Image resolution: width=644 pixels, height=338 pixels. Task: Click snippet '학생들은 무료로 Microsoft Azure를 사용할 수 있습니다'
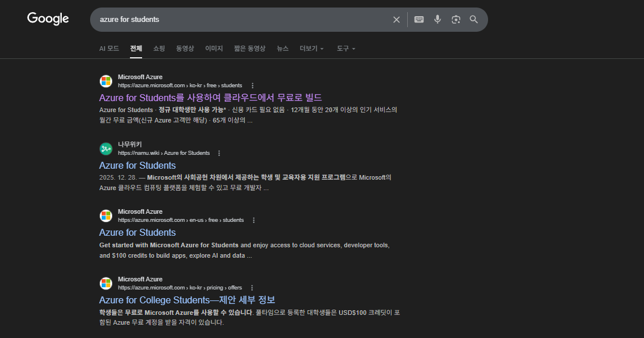(176, 313)
